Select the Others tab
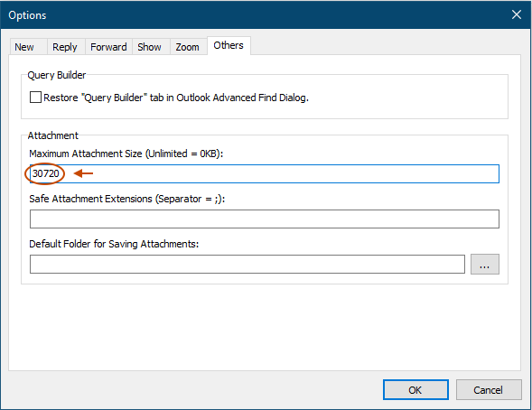The height and width of the screenshot is (410, 532). pos(229,45)
